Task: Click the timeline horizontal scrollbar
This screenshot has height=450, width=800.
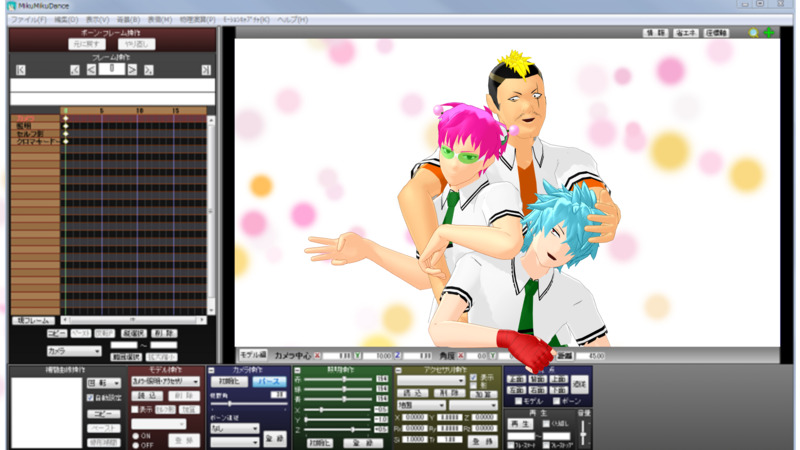Action: coord(133,320)
